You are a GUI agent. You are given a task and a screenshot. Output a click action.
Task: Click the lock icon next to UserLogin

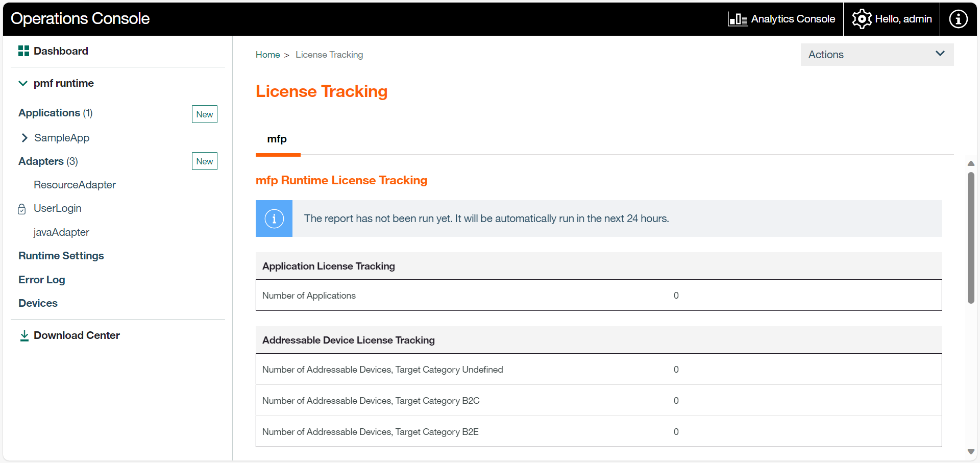[21, 209]
